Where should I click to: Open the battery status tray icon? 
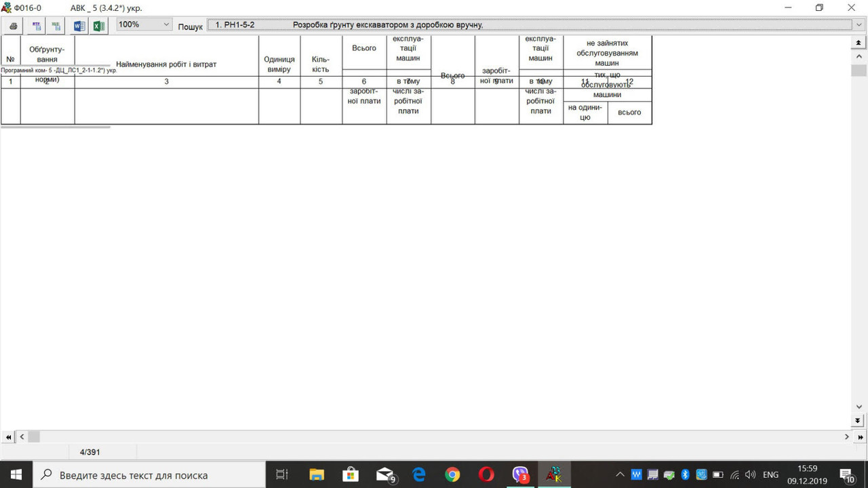coord(718,474)
